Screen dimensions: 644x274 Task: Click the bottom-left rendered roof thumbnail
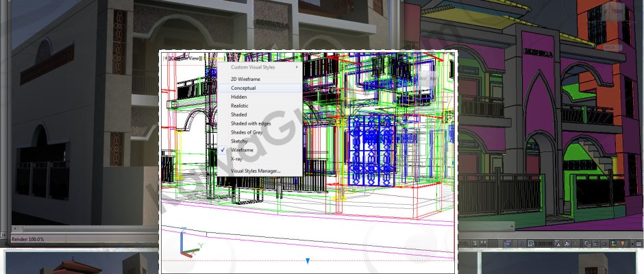pyautogui.click(x=82, y=263)
